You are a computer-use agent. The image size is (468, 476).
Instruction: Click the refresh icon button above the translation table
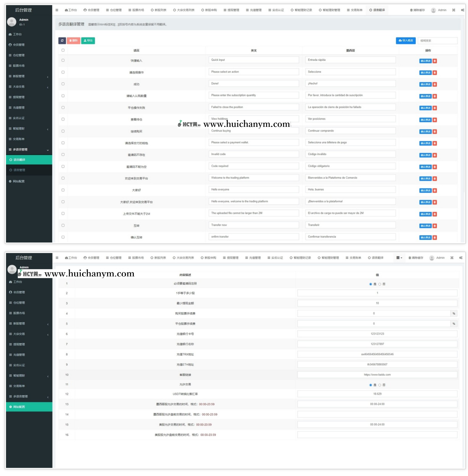(x=62, y=41)
